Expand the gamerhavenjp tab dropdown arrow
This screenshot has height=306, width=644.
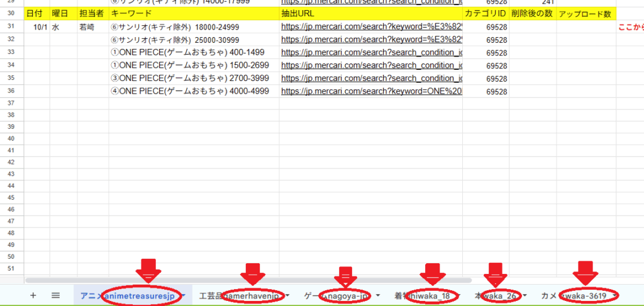(287, 295)
